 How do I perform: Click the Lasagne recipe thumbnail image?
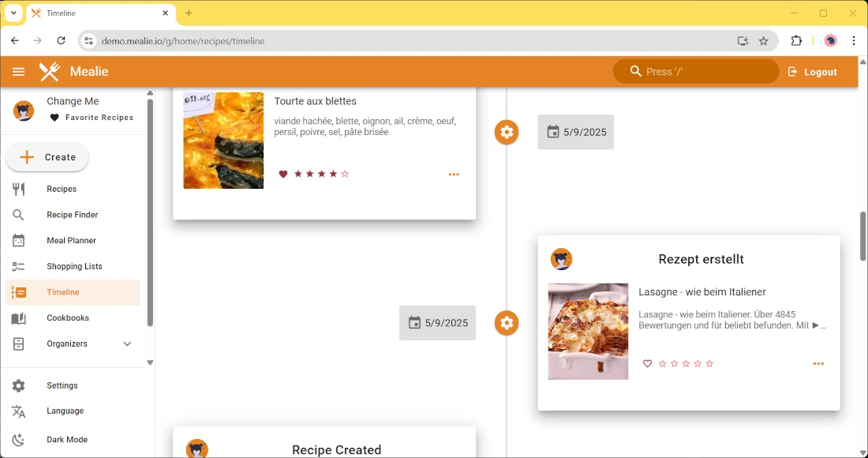click(588, 331)
